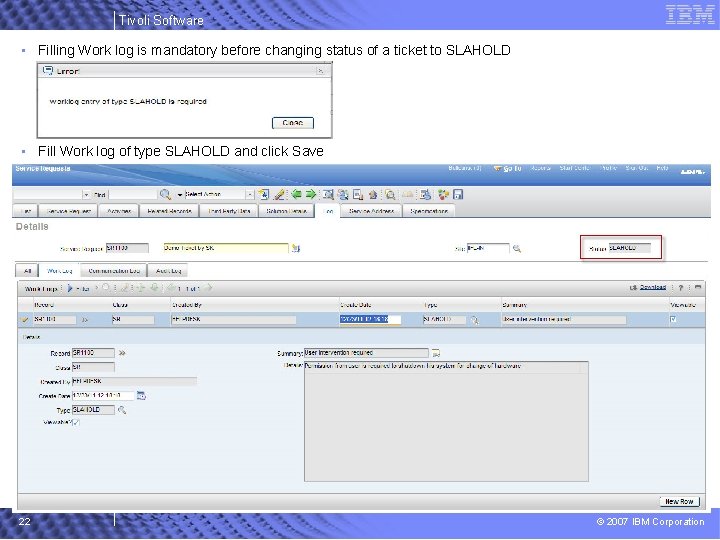Screen dimensions: 720x540
Task: Click the new record icon after Select Action
Action: pos(264,195)
